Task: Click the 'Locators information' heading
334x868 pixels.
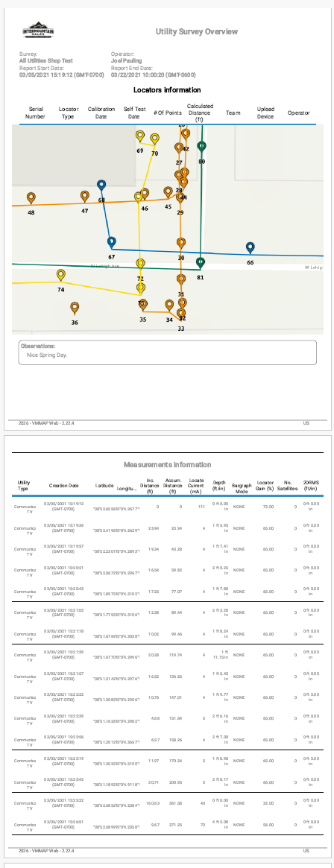Action: pos(167,89)
